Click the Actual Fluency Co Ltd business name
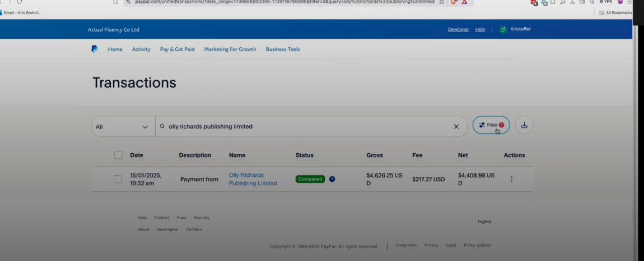The height and width of the screenshot is (261, 644). (x=113, y=30)
